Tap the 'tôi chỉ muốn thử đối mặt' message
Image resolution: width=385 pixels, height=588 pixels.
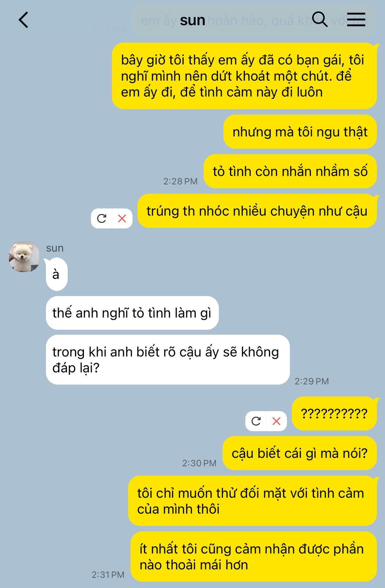click(x=252, y=501)
